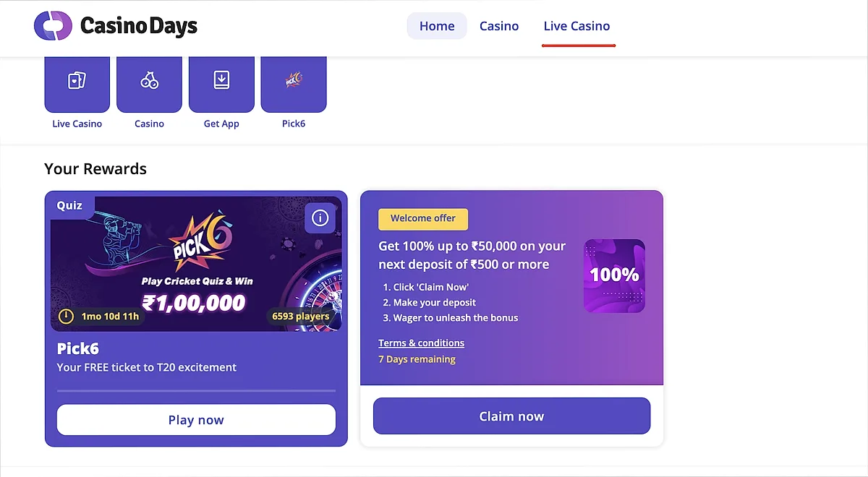Switch to the Home tab
868x477 pixels.
[437, 26]
